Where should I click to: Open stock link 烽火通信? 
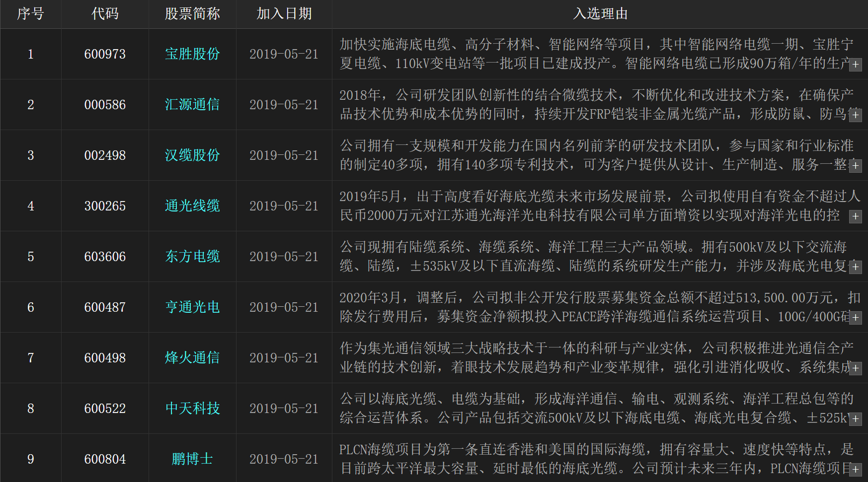192,358
